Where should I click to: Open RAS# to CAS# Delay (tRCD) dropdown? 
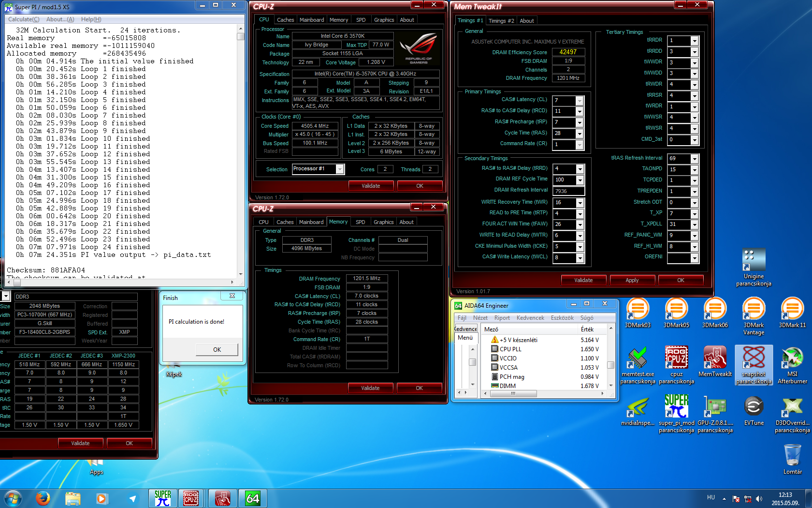click(x=580, y=111)
